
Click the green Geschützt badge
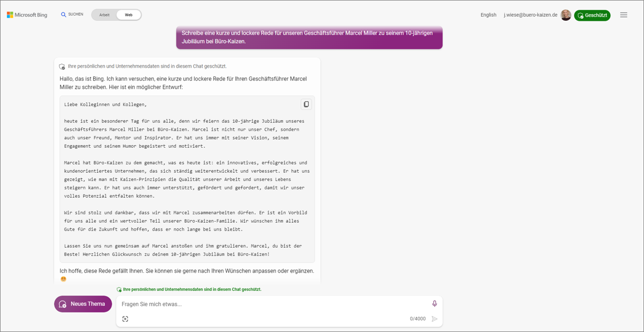[592, 15]
